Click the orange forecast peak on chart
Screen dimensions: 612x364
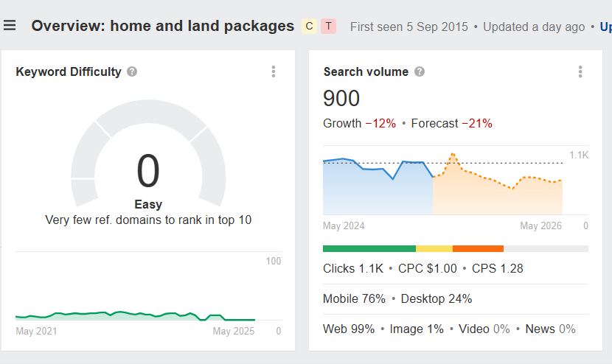pyautogui.click(x=453, y=155)
